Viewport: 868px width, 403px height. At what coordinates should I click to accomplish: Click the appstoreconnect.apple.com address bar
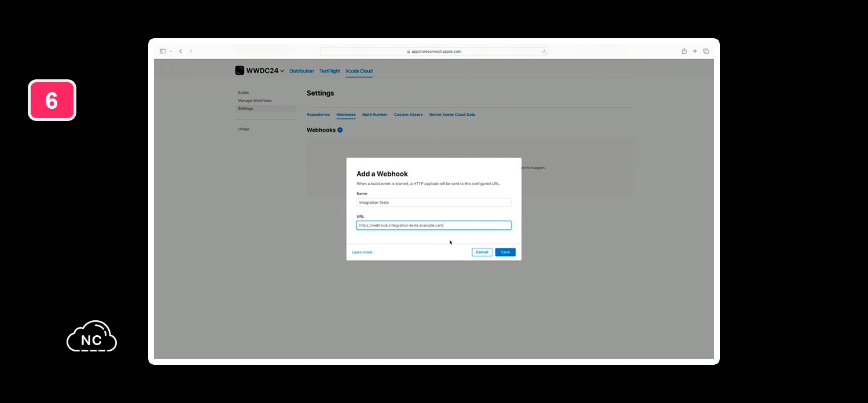pyautogui.click(x=434, y=52)
